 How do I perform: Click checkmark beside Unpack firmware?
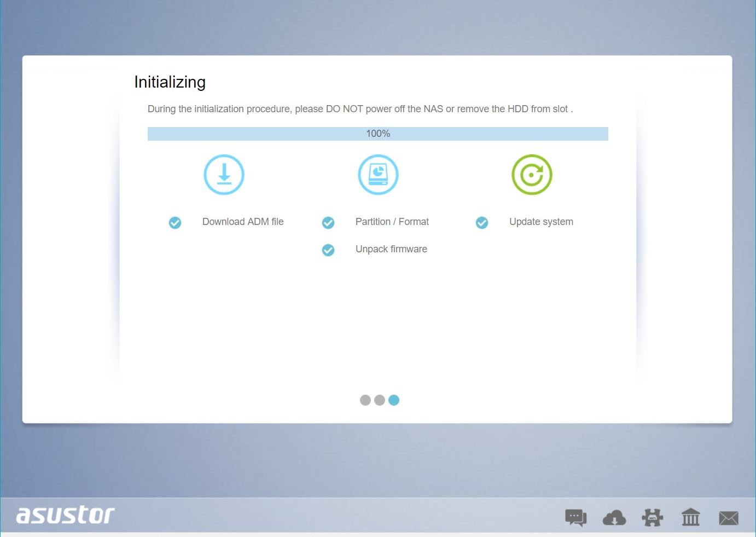328,250
